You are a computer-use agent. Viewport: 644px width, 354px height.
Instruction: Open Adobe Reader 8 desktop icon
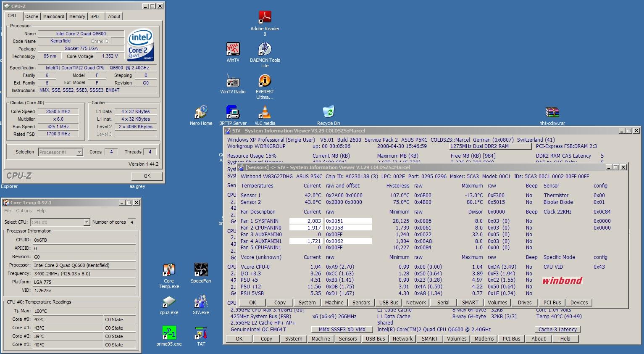(x=265, y=18)
